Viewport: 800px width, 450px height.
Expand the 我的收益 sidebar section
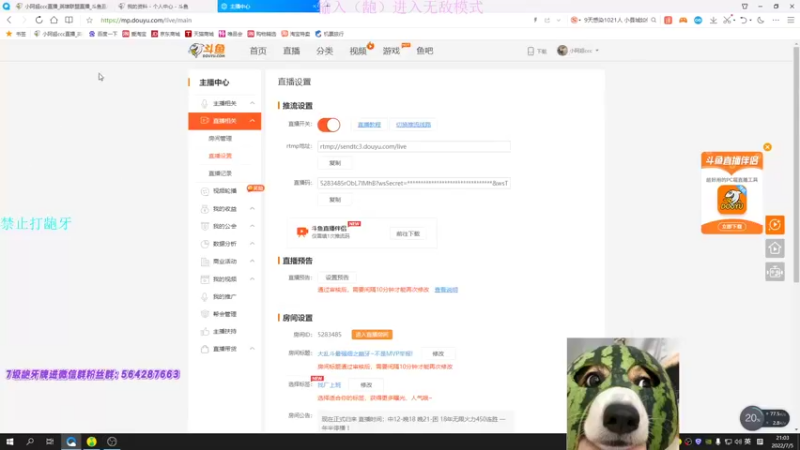pyautogui.click(x=252, y=209)
